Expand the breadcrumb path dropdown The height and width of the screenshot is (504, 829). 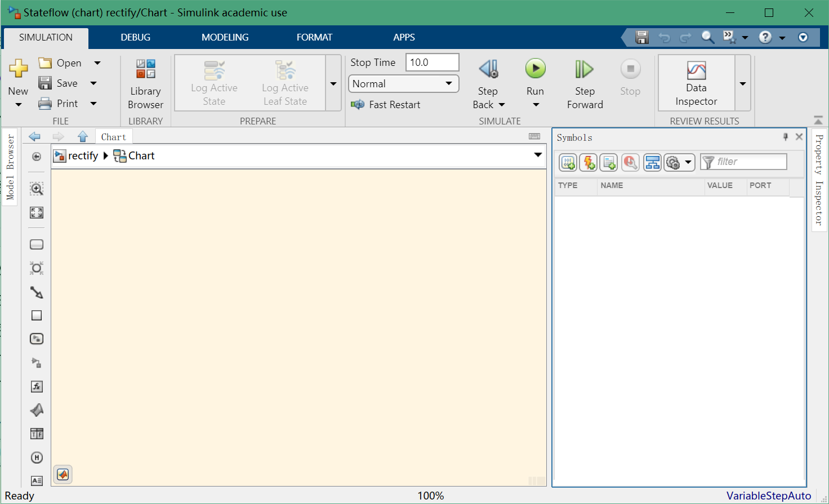click(x=538, y=155)
